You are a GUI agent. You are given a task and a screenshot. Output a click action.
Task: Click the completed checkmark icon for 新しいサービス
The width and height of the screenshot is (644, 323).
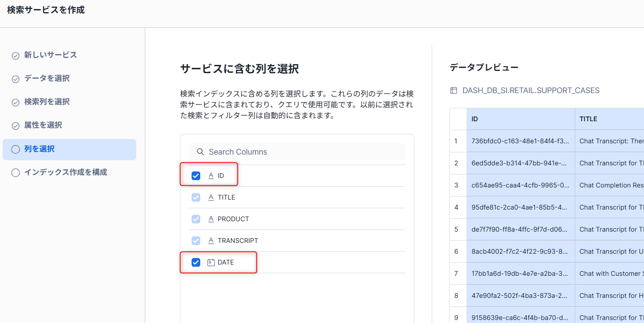pos(16,55)
